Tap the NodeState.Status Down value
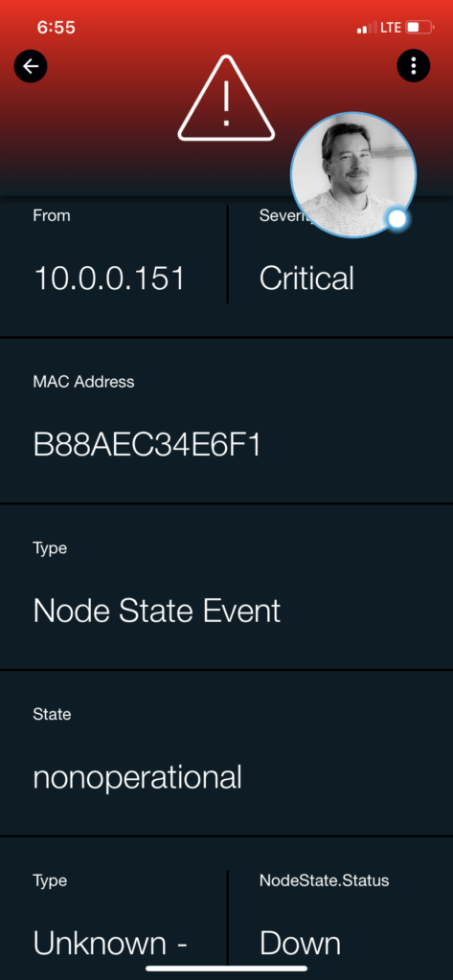The width and height of the screenshot is (453, 980). click(x=301, y=943)
